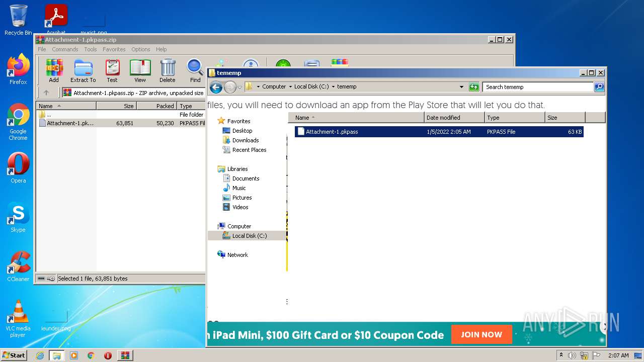Open the Commands menu in WinRAR
644x362 pixels.
(x=65, y=49)
